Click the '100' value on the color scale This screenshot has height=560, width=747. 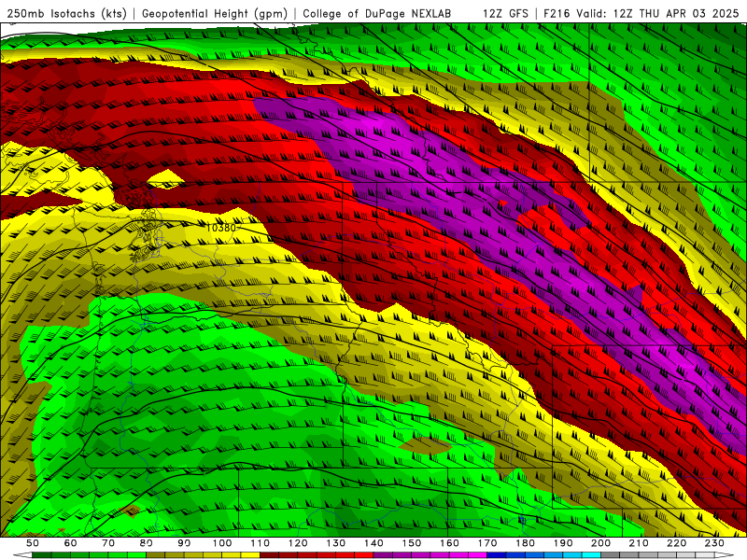pyautogui.click(x=222, y=543)
